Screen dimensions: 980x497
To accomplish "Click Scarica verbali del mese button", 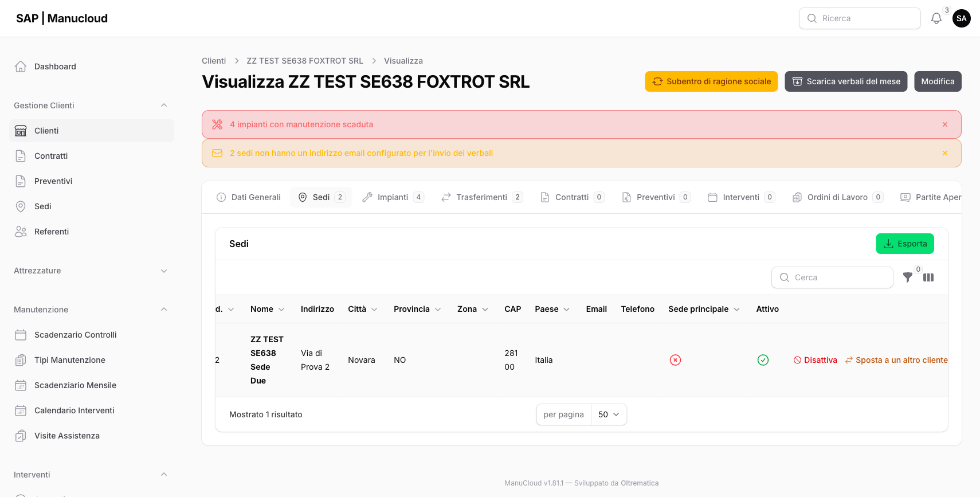I will (x=846, y=81).
